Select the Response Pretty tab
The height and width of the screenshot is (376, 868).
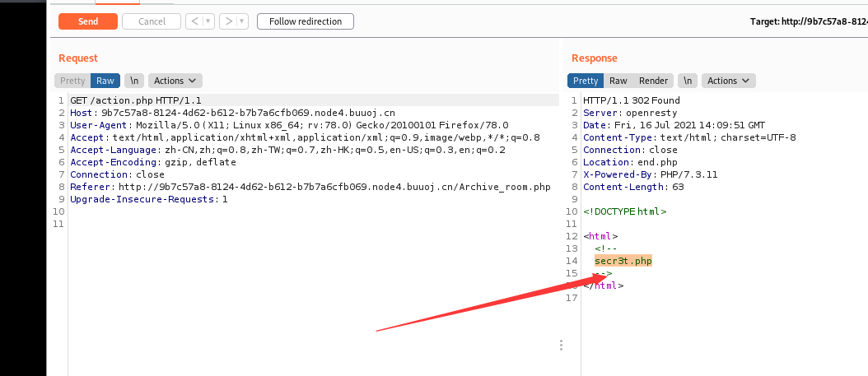(x=586, y=81)
